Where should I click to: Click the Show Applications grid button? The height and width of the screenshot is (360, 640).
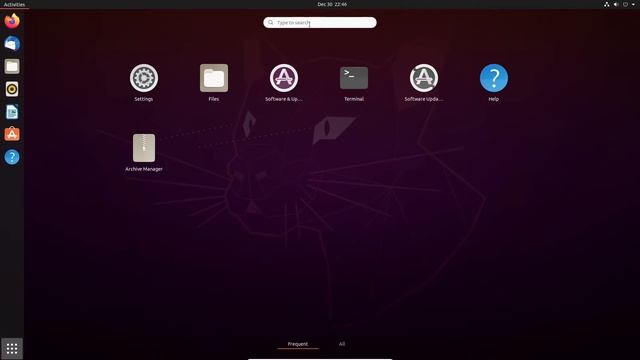(12, 349)
